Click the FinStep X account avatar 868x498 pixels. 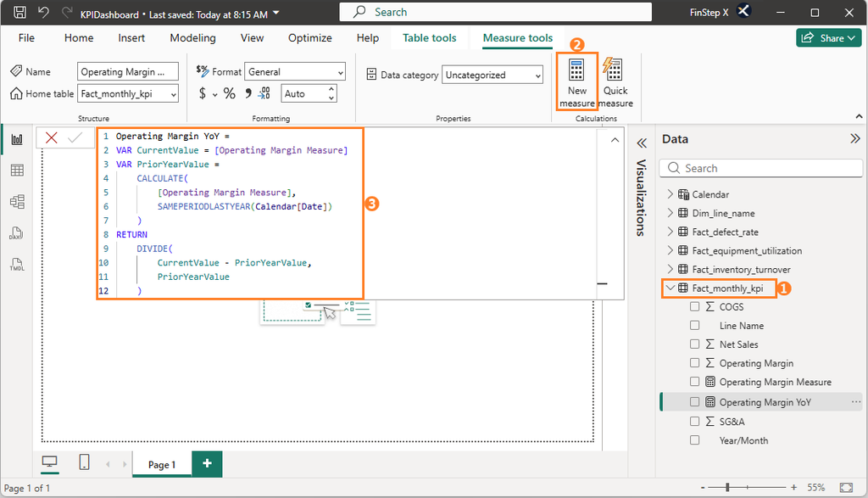coord(744,11)
